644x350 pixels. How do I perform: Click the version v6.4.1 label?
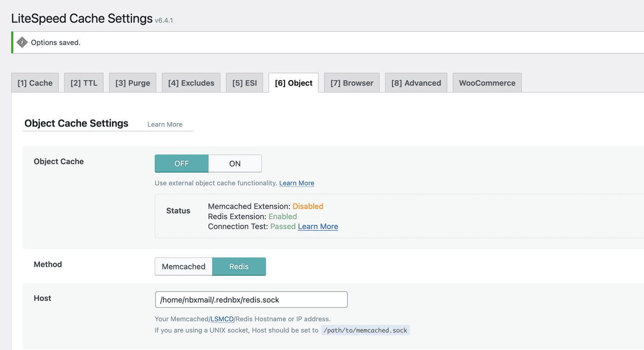tap(164, 20)
